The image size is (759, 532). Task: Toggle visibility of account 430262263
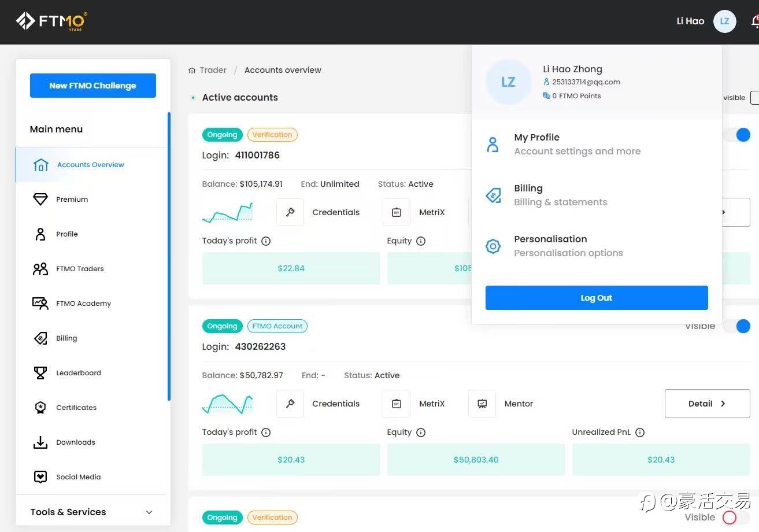(736, 326)
